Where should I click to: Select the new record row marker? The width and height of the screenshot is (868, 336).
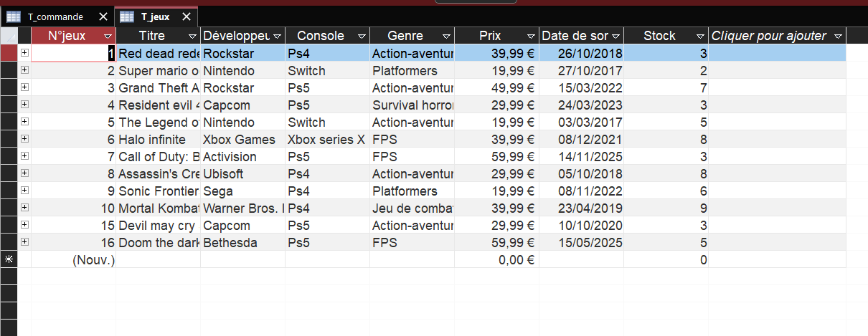[9, 259]
